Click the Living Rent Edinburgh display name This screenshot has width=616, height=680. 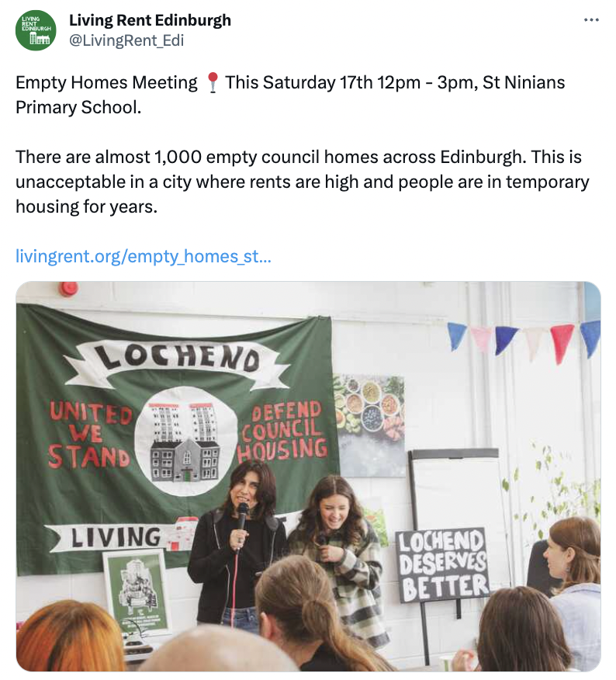(150, 20)
